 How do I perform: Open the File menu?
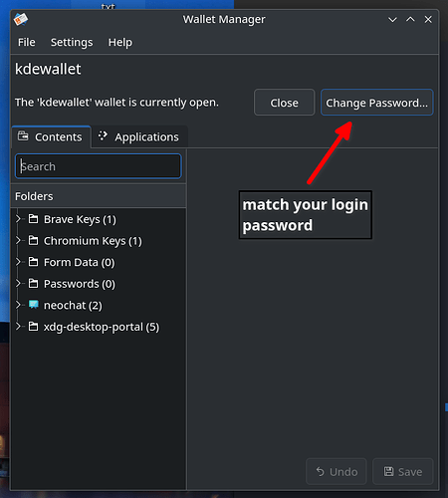[x=27, y=42]
